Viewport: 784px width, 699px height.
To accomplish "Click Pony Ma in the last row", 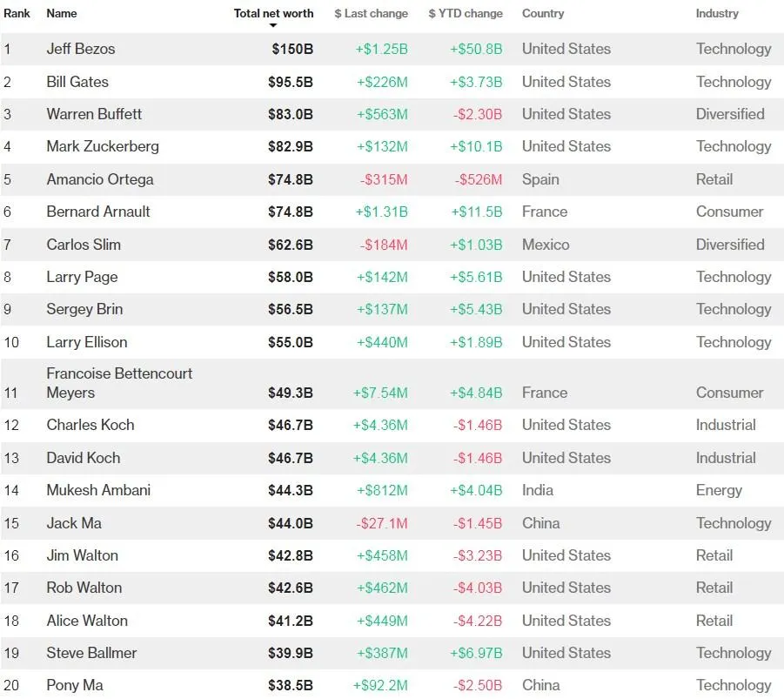I will (75, 685).
